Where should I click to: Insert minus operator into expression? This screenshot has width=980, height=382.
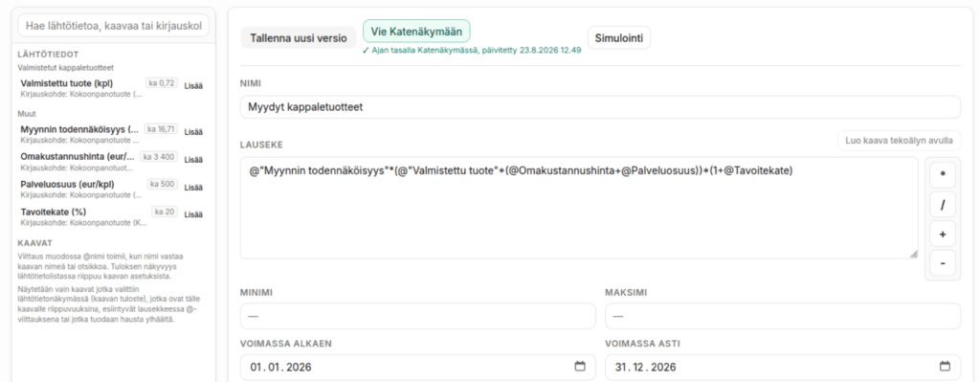tap(943, 263)
